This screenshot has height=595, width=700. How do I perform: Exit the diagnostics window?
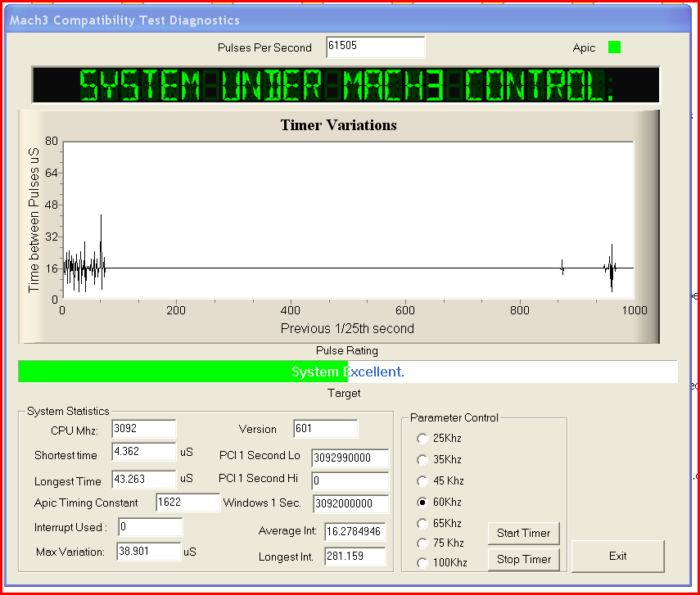coord(618,557)
